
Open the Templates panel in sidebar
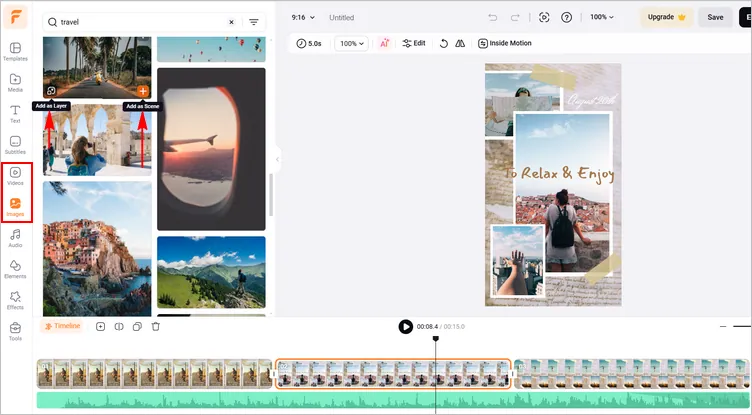click(15, 52)
